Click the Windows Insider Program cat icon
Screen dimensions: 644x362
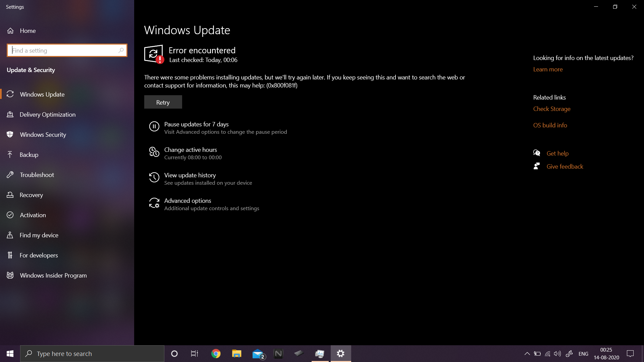click(10, 275)
